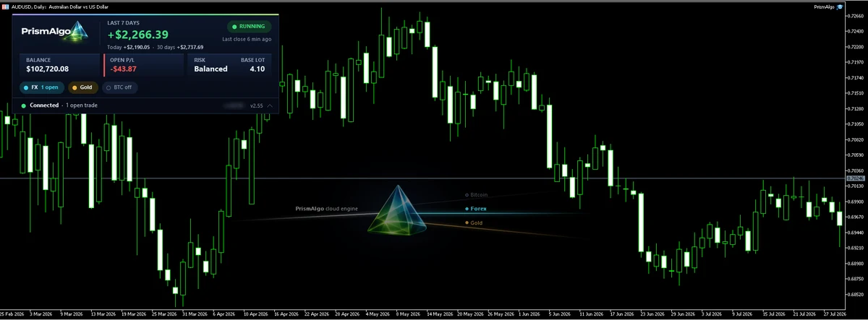Collapse the panel with the v2.55 chevron
The image size is (868, 320).
click(270, 105)
